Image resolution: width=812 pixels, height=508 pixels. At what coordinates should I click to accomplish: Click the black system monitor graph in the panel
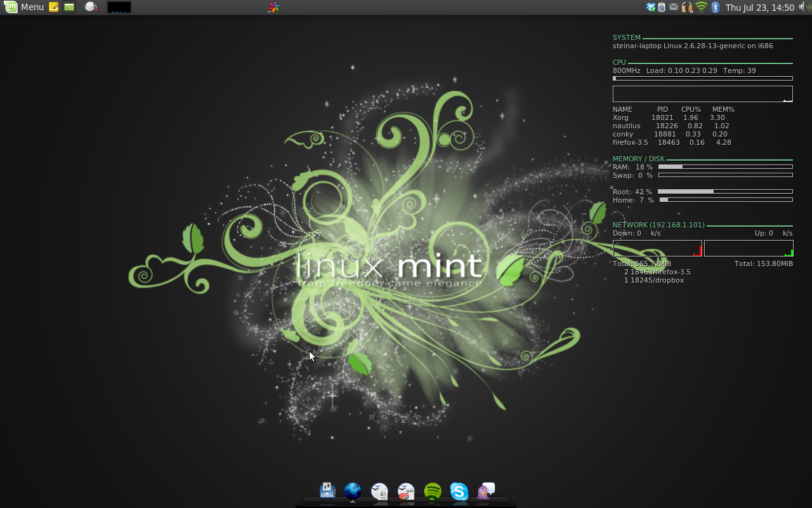click(119, 7)
